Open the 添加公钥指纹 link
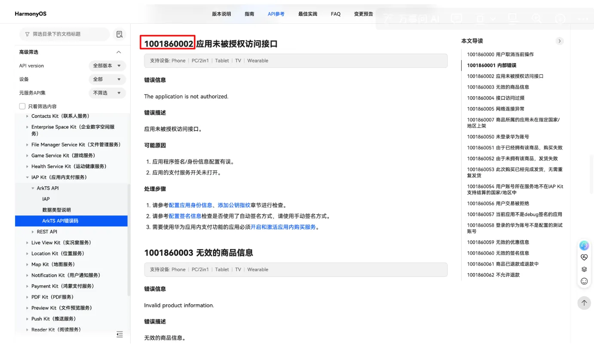This screenshot has width=594, height=364. point(234,205)
